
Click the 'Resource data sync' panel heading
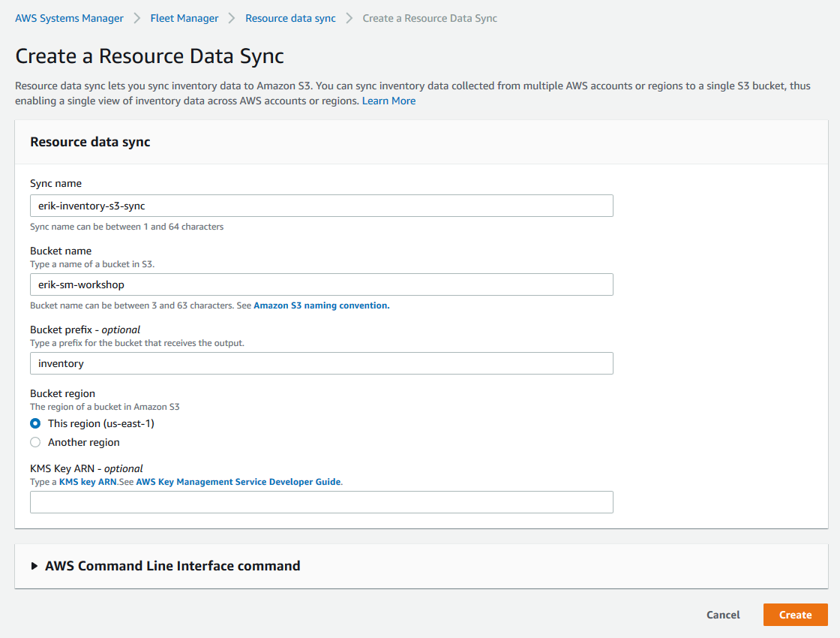90,142
